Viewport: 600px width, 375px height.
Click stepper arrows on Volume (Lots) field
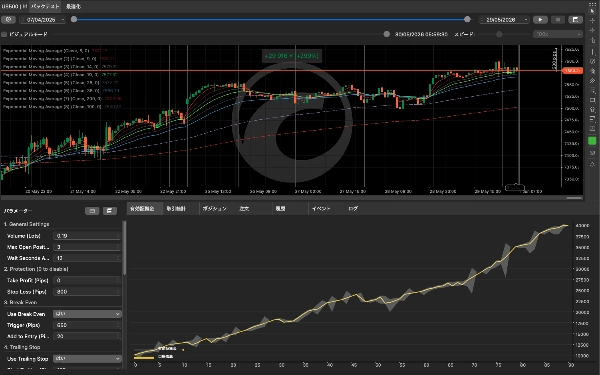pyautogui.click(x=118, y=236)
